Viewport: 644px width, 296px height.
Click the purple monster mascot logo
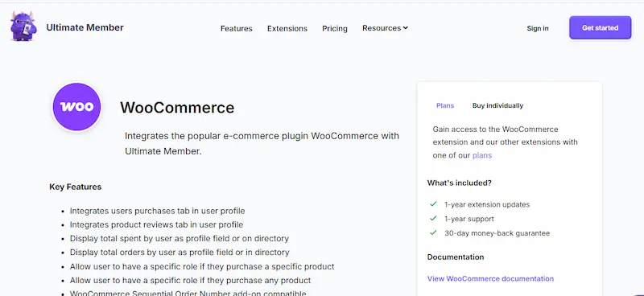[23, 27]
